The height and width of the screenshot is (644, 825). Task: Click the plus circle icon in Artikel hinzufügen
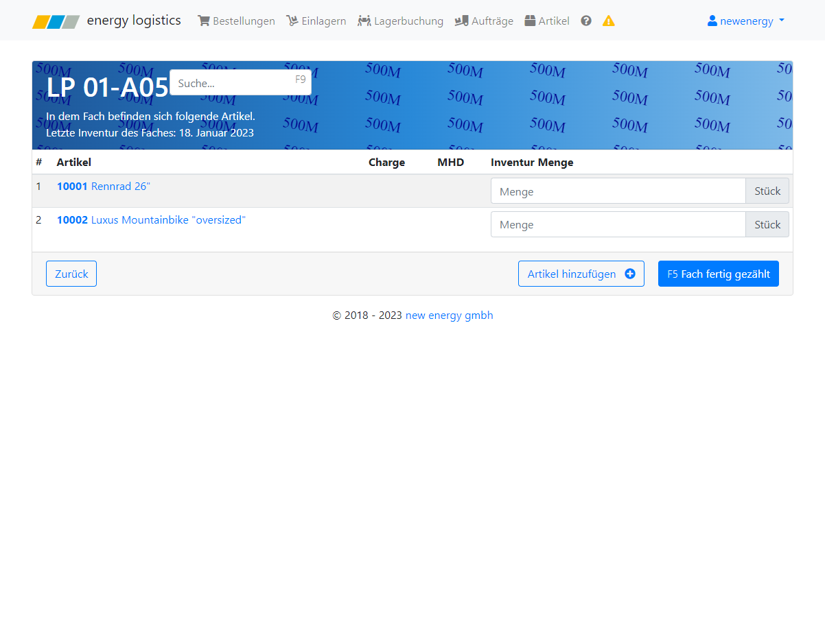[630, 274]
